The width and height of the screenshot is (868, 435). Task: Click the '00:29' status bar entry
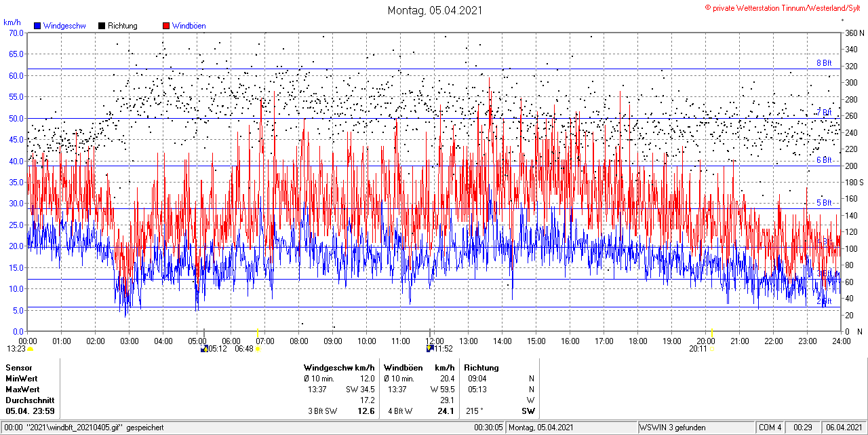click(x=803, y=428)
